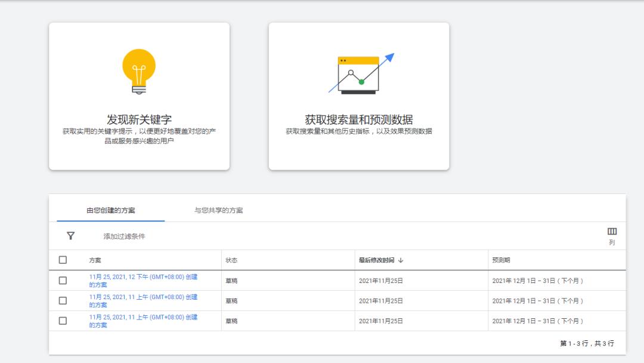Select the 获取搜索量和预测数据 card

coord(358,96)
